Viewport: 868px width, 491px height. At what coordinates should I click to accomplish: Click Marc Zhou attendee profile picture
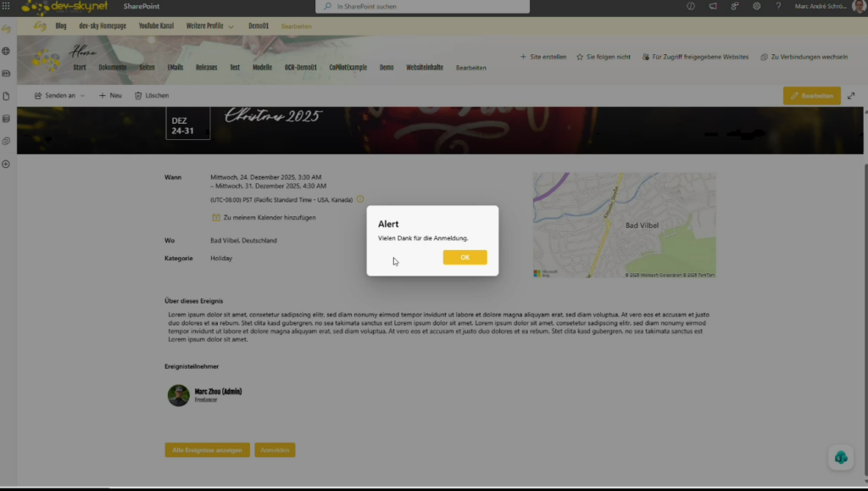click(178, 395)
